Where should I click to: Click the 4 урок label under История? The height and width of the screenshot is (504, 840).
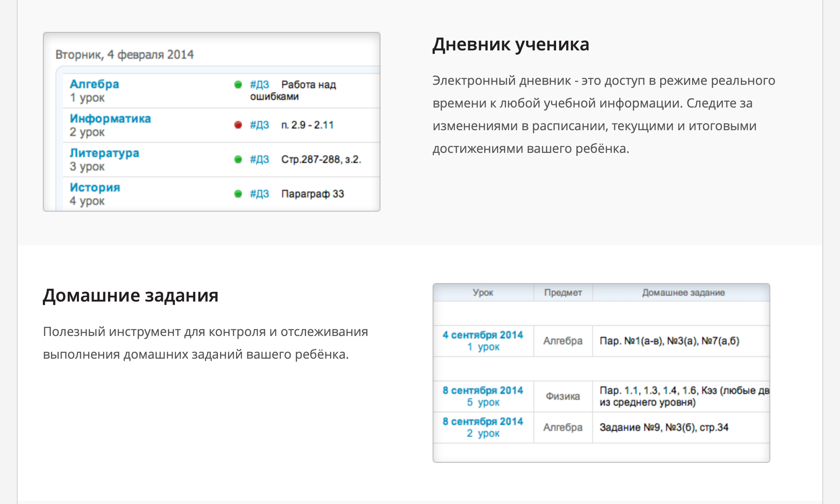[87, 201]
